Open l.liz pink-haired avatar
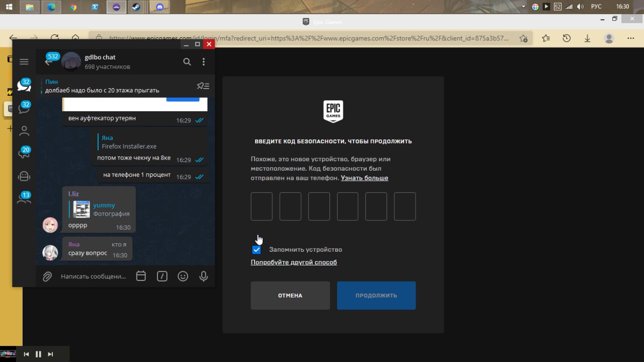Image resolution: width=644 pixels, height=362 pixels. (50, 225)
